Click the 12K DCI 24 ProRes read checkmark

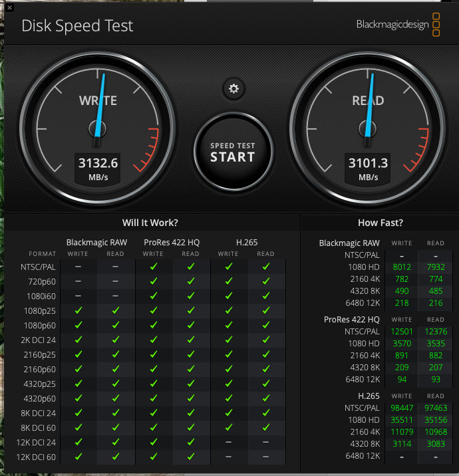point(191,442)
